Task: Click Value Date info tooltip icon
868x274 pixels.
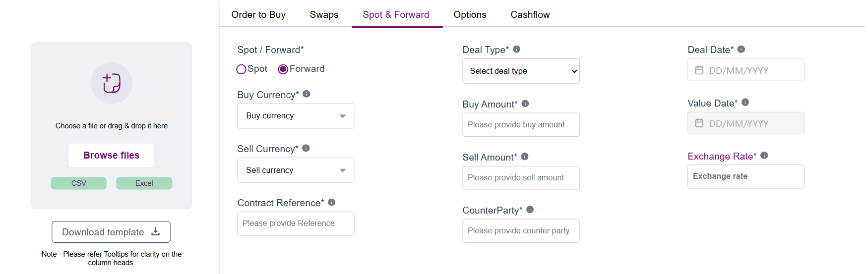Action: pyautogui.click(x=745, y=103)
